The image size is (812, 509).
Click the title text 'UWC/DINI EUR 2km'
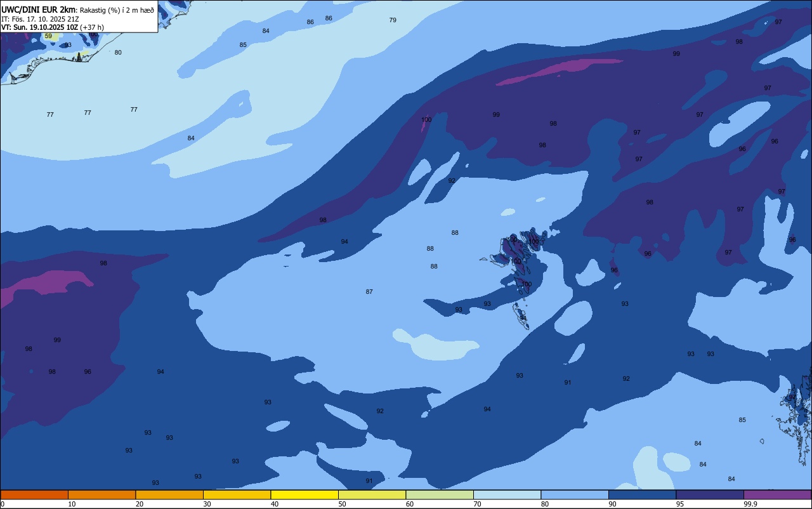pyautogui.click(x=39, y=9)
